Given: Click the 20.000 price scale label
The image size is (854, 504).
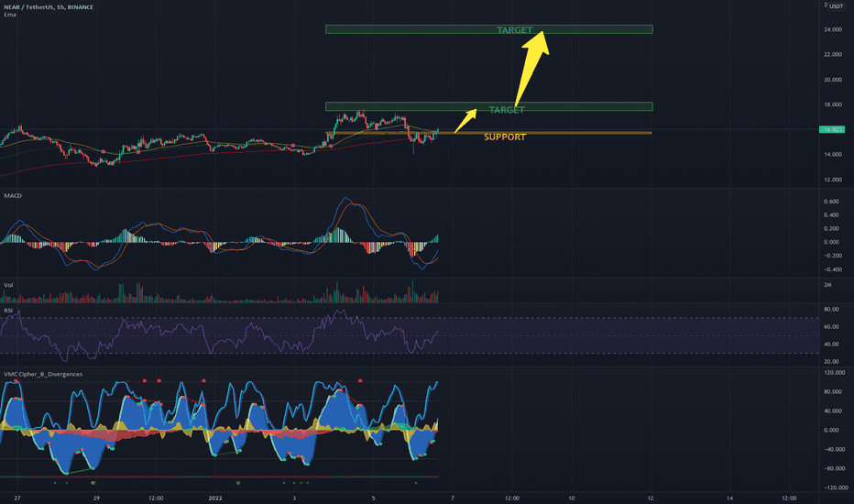Looking at the screenshot, I should (x=833, y=80).
